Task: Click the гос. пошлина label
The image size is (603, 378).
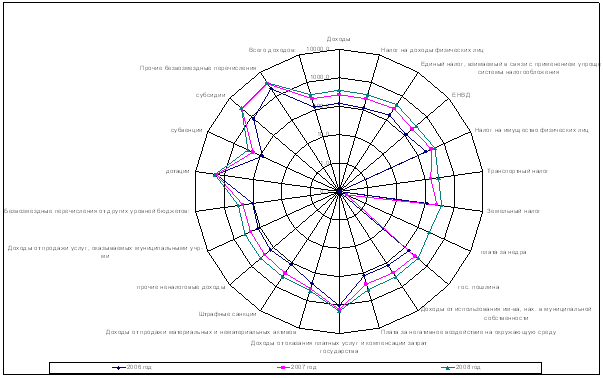Action: pyautogui.click(x=478, y=287)
